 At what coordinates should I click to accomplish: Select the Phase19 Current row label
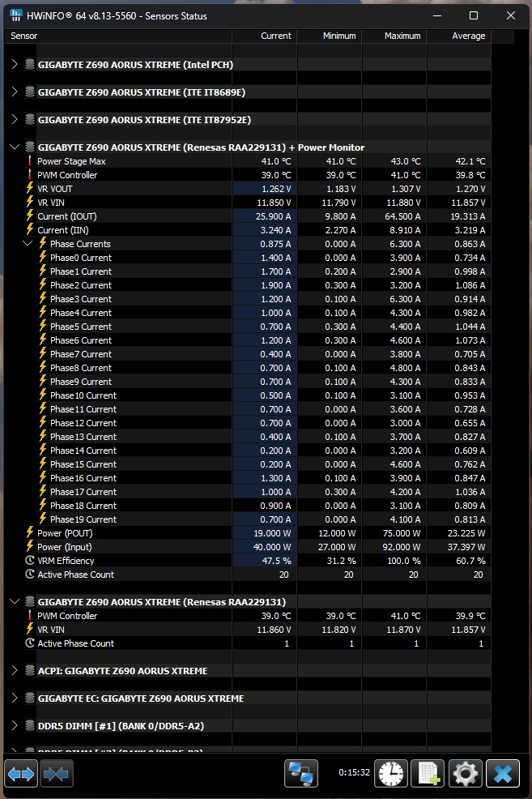pos(83,519)
